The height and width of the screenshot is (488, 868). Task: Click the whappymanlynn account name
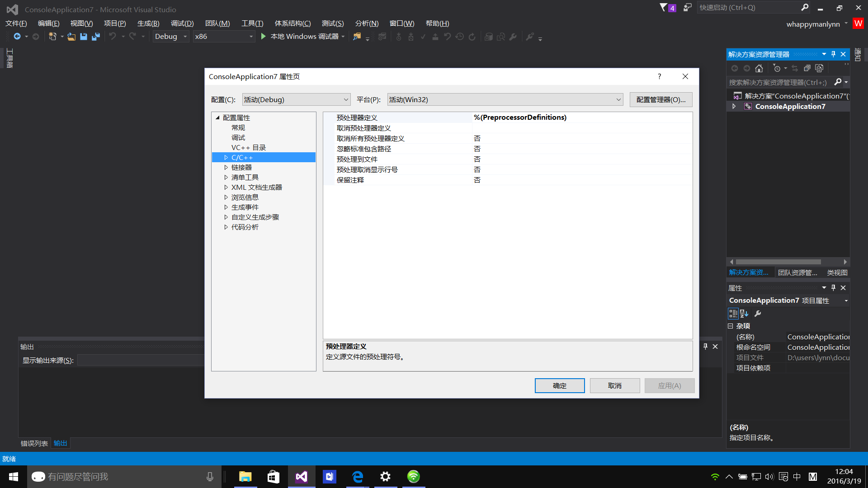[813, 24]
